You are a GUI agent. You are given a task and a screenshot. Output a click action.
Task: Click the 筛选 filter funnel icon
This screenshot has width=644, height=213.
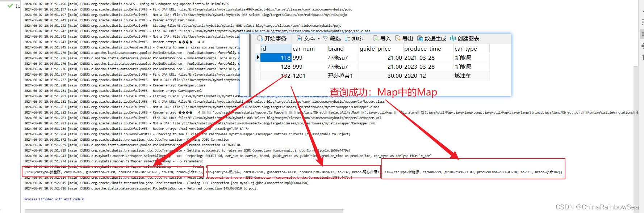click(x=326, y=38)
